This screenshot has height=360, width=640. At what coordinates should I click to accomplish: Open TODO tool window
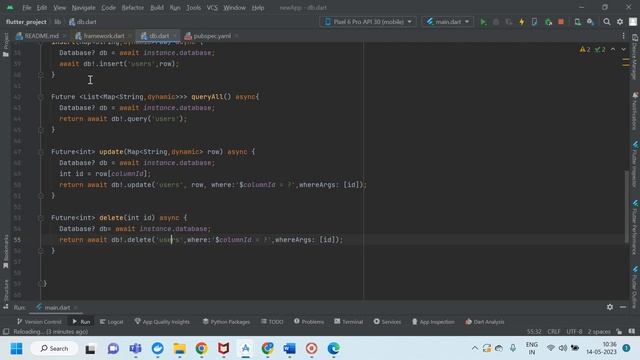click(272, 322)
